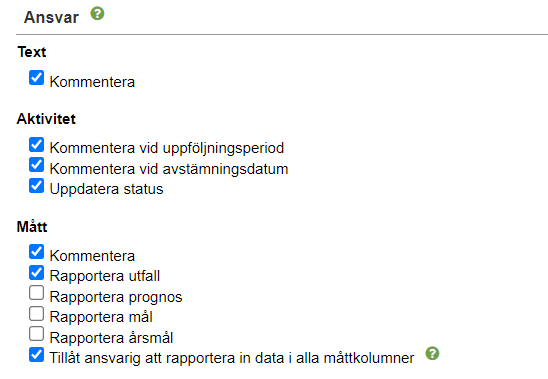This screenshot has height=379, width=548.
Task: Check the 'Rapportera årsmål' checkbox
Action: coord(37,334)
